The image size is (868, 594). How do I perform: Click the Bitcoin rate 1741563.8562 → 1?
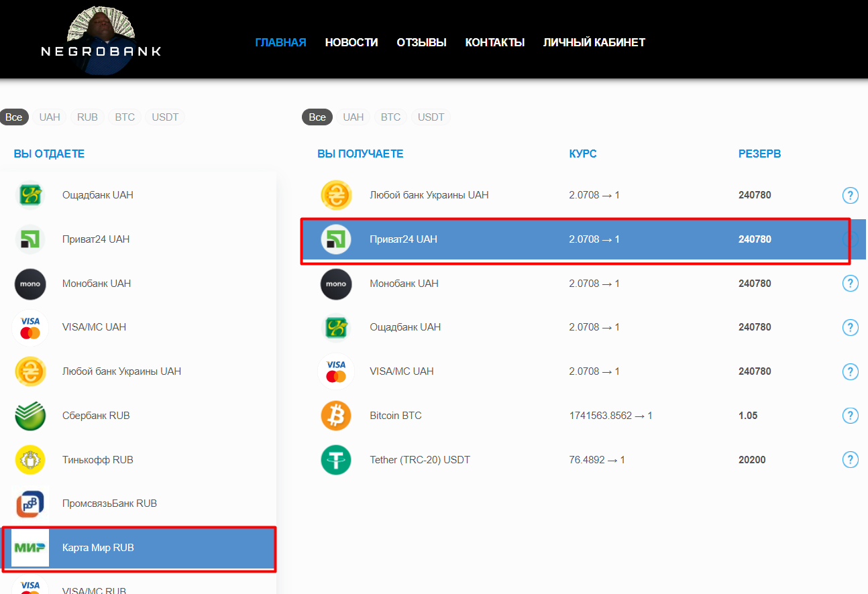610,416
